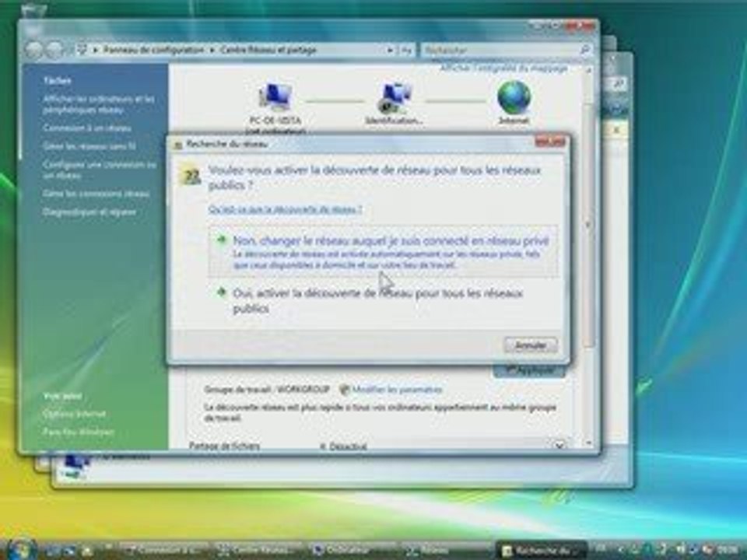Select 'Non, changer le réseau en réseau privé'
747x560 pixels.
coord(384,251)
